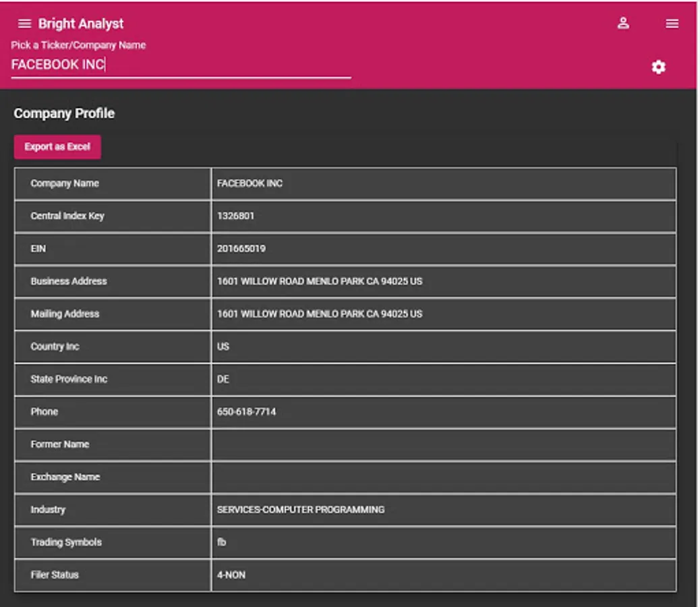Select the state value DE
700x607 pixels.
pos(223,379)
